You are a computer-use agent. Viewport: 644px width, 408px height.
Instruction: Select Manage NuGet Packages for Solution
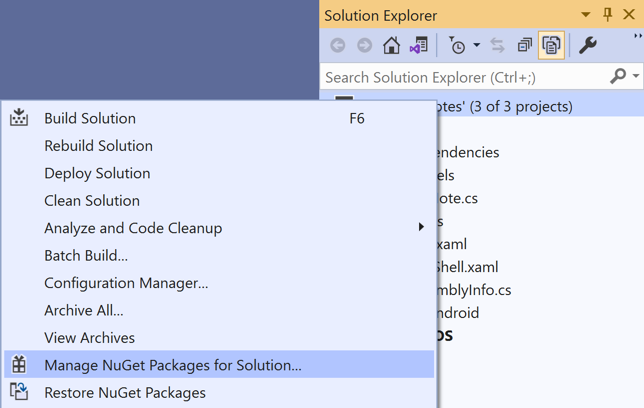pyautogui.click(x=172, y=365)
